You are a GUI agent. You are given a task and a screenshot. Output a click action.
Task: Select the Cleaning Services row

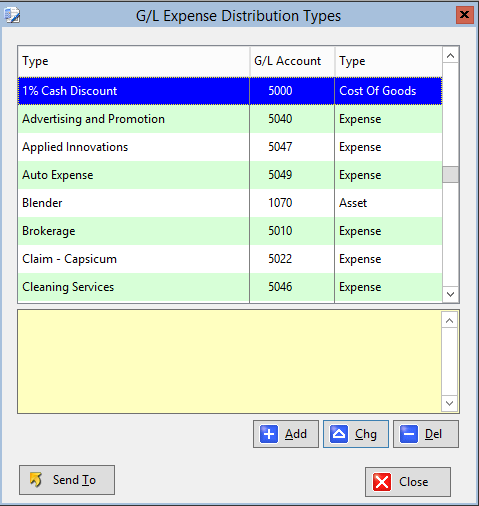coord(230,287)
